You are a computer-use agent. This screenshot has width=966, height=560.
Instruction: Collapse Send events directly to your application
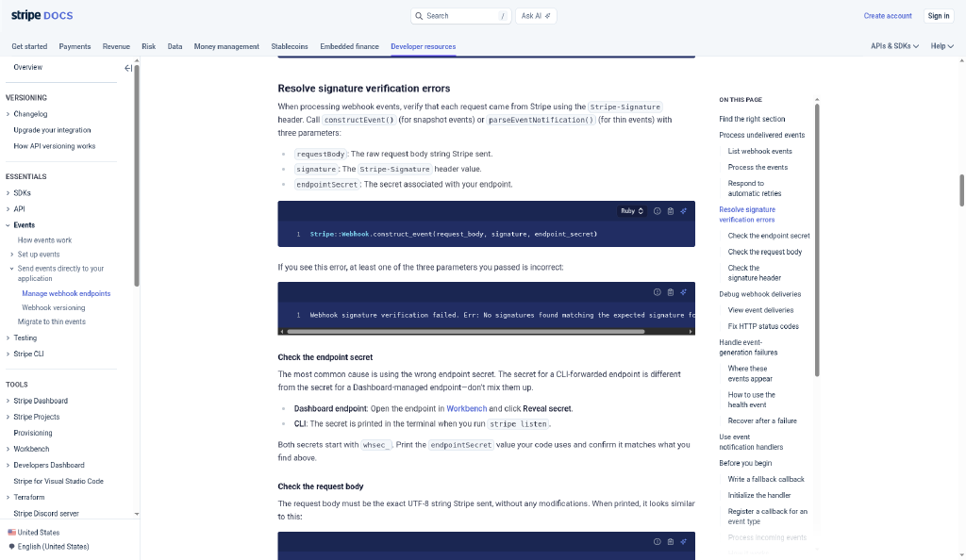[11, 269]
